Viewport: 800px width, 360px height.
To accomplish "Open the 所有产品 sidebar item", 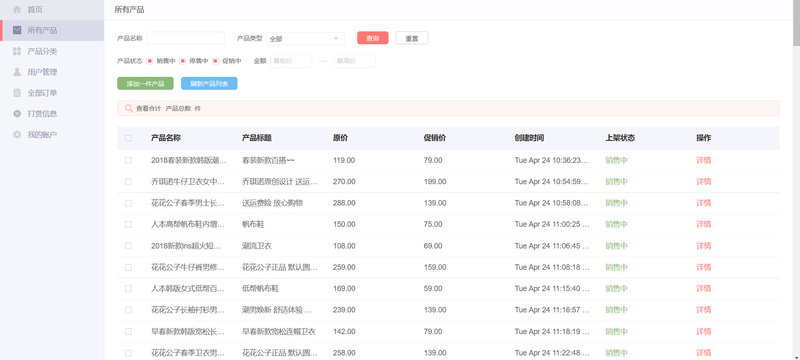I will click(52, 30).
